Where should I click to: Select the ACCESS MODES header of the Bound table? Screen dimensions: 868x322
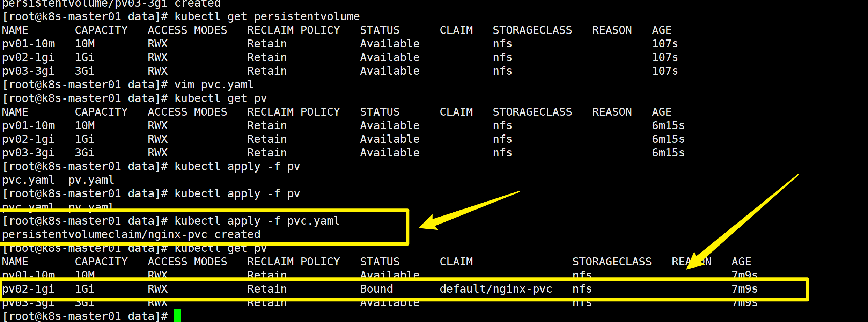187,262
